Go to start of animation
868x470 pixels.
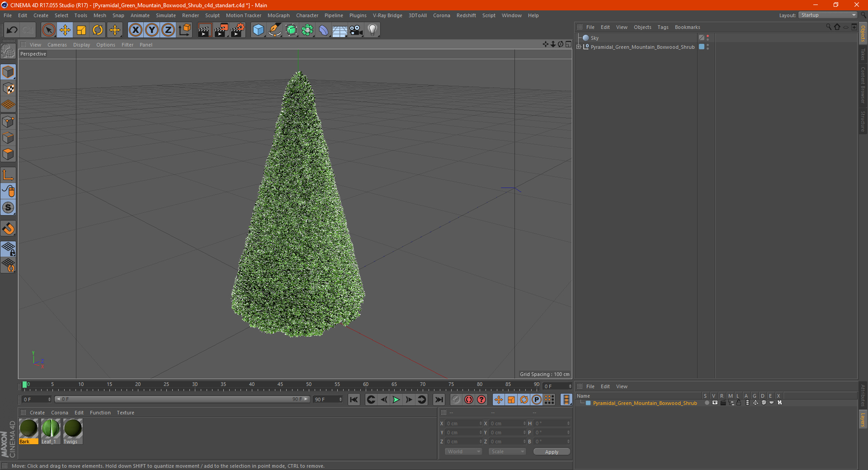click(354, 399)
